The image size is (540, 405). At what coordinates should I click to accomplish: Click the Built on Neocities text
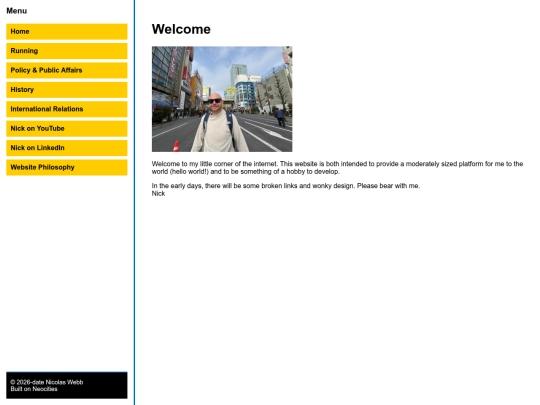point(34,389)
